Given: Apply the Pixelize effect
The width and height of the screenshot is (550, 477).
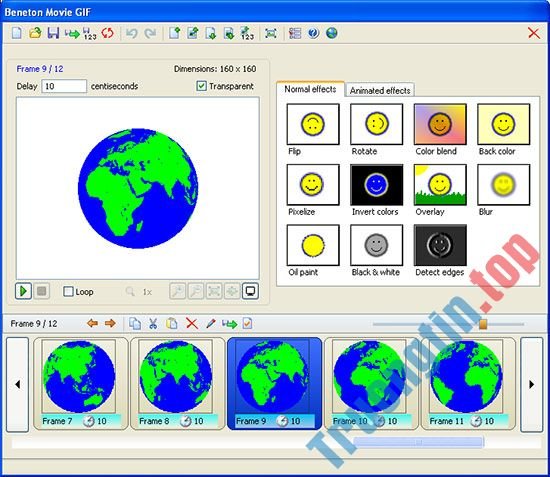Looking at the screenshot, I should tap(313, 184).
